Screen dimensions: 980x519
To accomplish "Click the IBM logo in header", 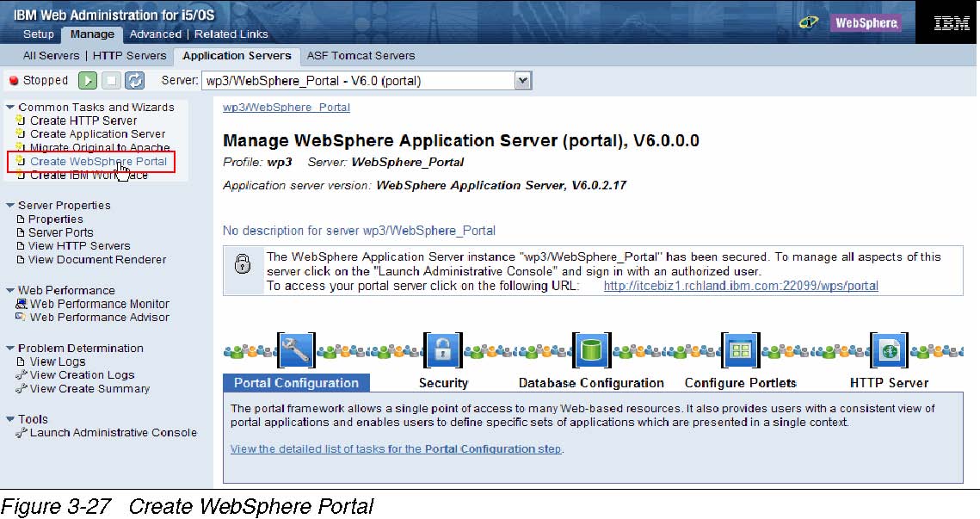I will pos(952,23).
